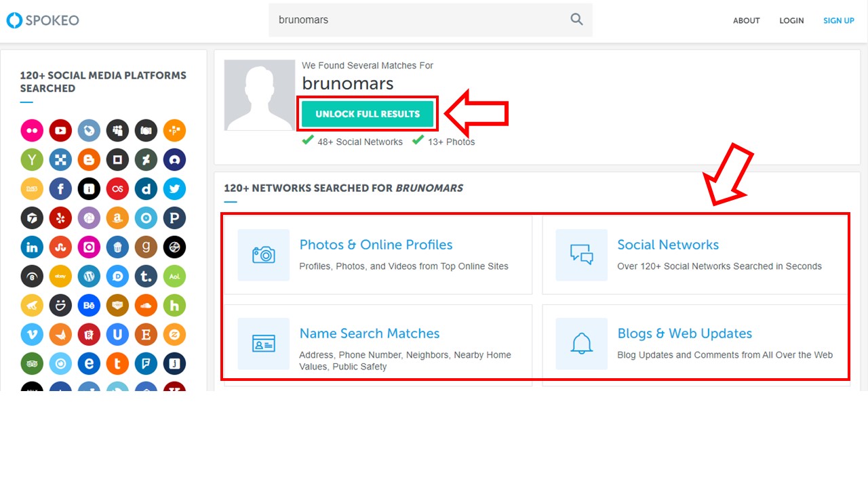Open the Social Networks heading link
This screenshot has width=868, height=488.
(x=668, y=245)
